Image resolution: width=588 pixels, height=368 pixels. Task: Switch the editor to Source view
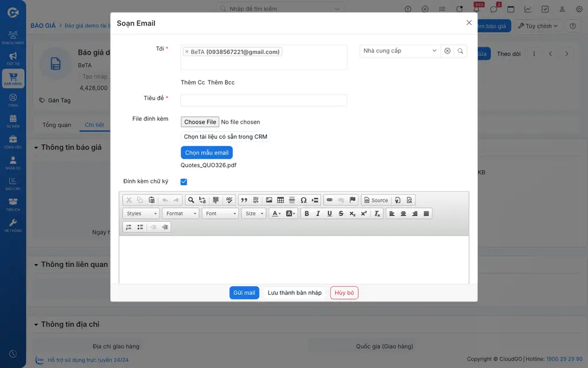tap(376, 200)
